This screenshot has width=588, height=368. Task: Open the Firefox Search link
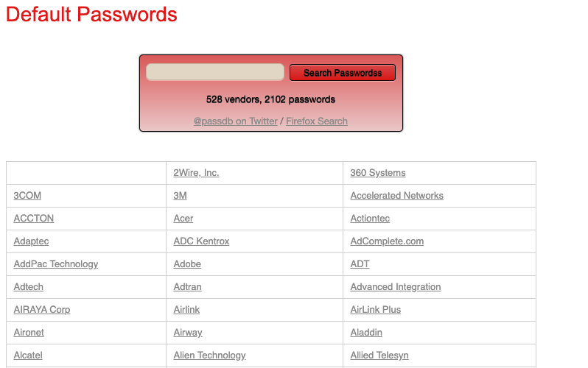(x=317, y=121)
